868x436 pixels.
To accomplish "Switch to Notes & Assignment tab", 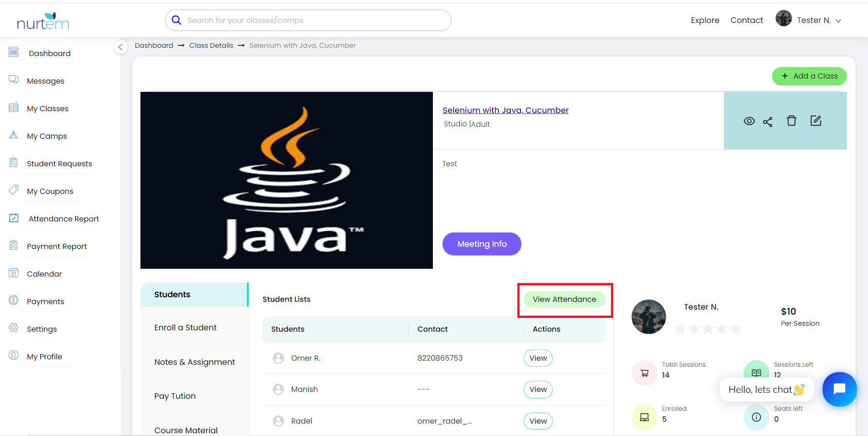I will click(195, 362).
